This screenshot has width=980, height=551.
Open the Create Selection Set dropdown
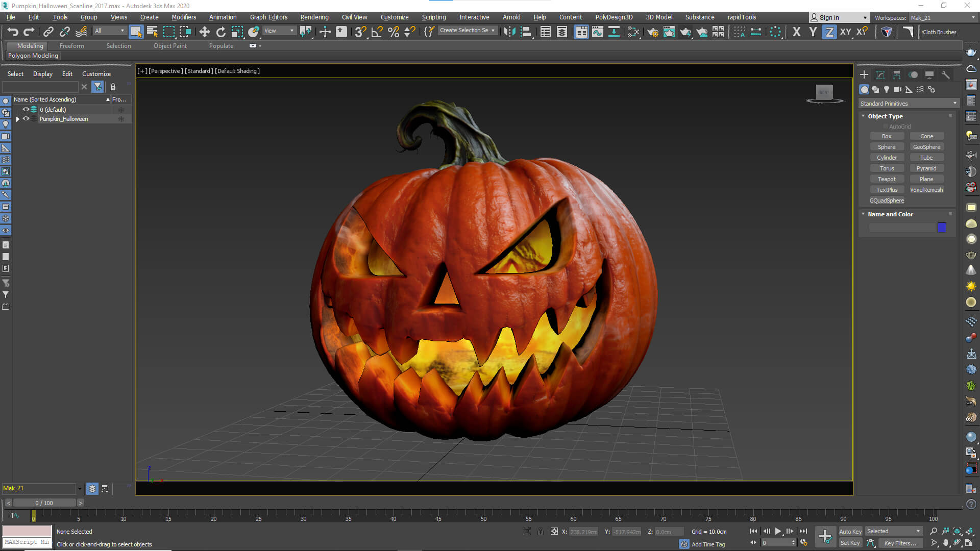click(x=467, y=31)
